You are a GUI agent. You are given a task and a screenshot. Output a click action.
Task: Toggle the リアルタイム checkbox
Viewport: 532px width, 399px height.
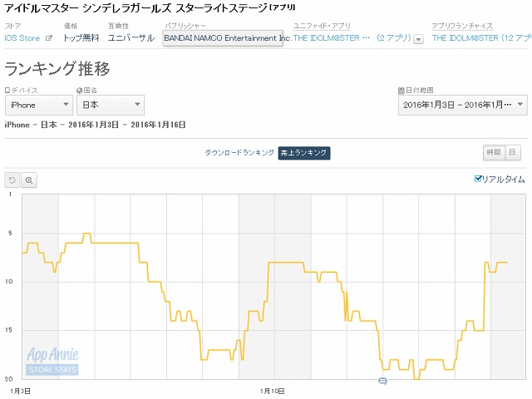click(478, 179)
